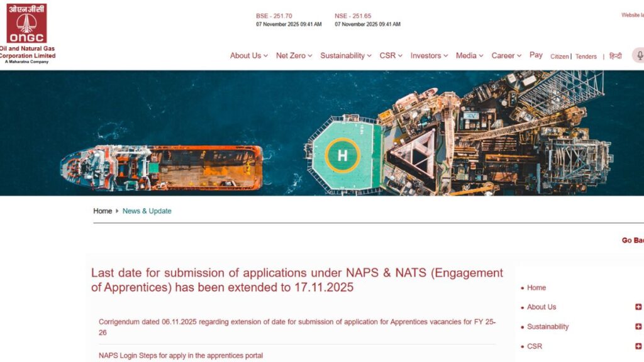Expand the Media menu chevron
Viewport: 644px width, 362px height.
(482, 55)
